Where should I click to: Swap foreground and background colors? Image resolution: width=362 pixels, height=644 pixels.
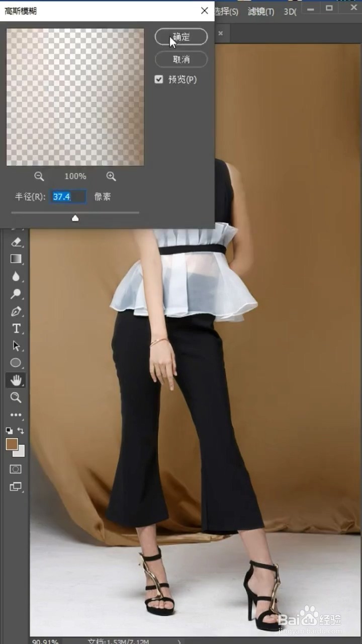point(21,431)
